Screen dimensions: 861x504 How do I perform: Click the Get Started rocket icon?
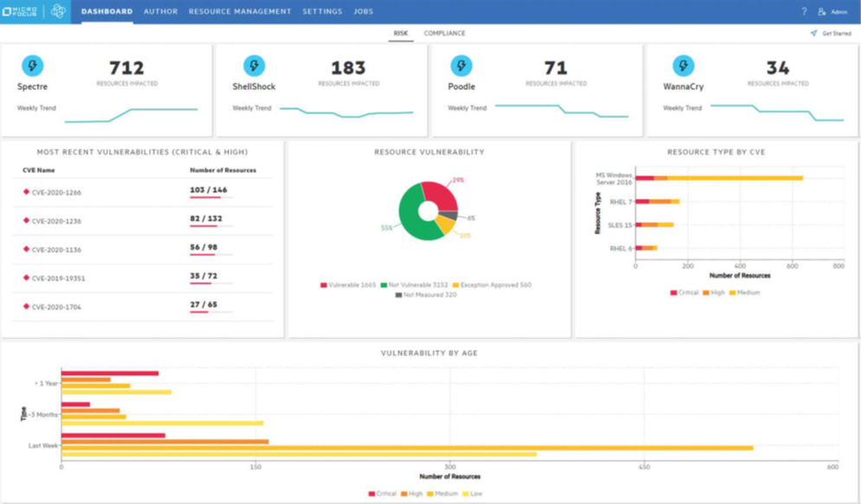[x=813, y=34]
